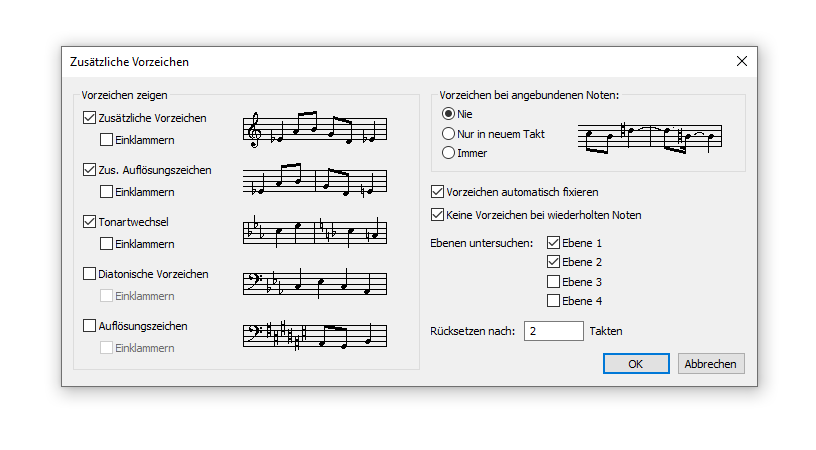Screen dimensions: 816x450
Task: Uncheck Vorzeichen automatisch fixieren
Action: [437, 192]
